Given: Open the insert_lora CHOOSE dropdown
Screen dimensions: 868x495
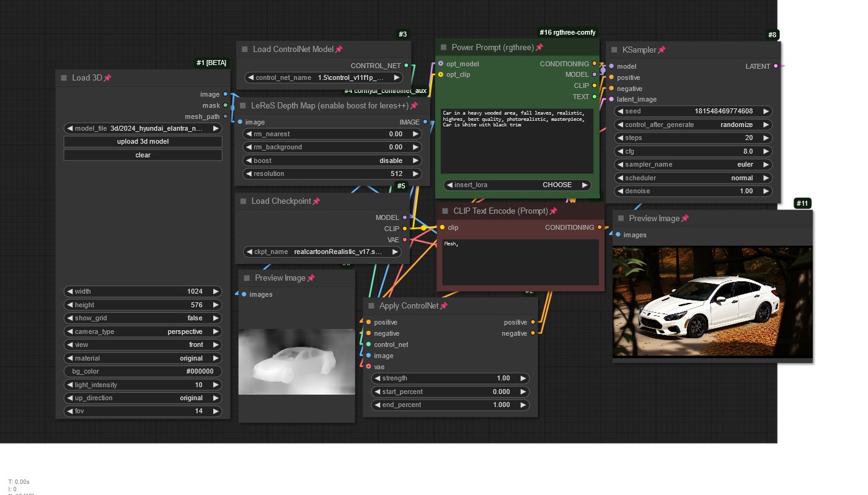Looking at the screenshot, I should tap(517, 185).
